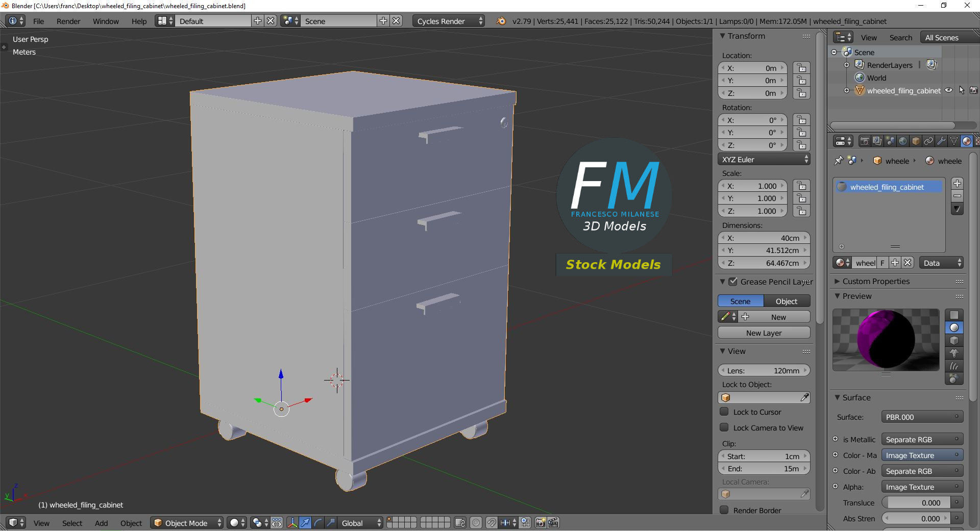The height and width of the screenshot is (531, 980).
Task: Click New grease pencil button
Action: point(774,317)
